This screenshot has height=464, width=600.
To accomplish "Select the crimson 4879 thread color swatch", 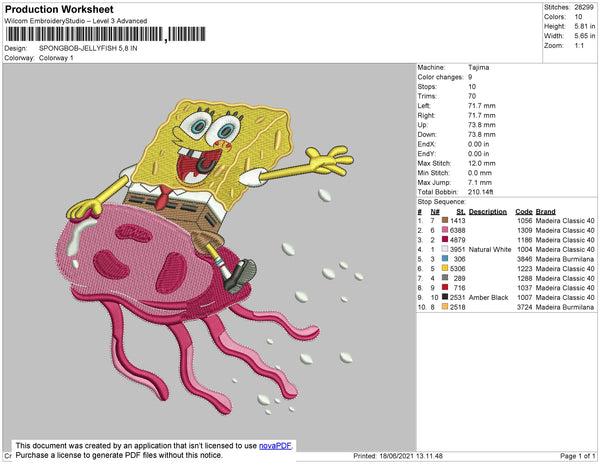I will [445, 239].
